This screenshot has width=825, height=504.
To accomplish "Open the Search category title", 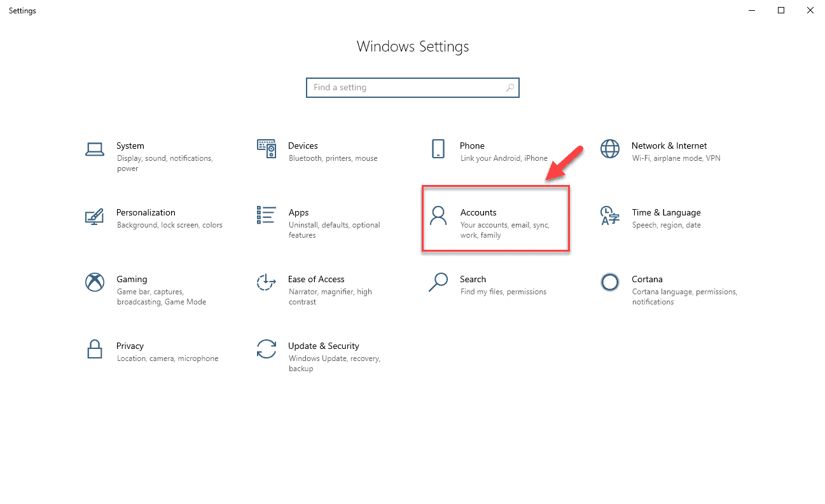I will [x=473, y=280].
